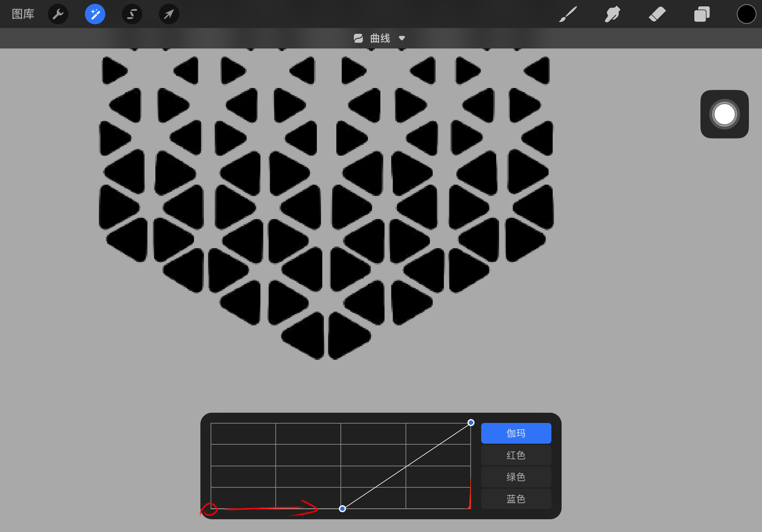
Task: Select the Eraser tool
Action: pyautogui.click(x=657, y=14)
